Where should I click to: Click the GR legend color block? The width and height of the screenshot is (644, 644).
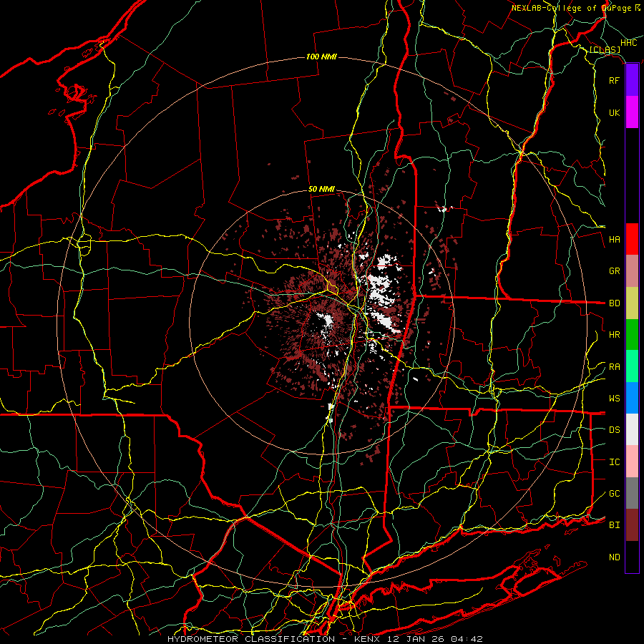point(632,271)
